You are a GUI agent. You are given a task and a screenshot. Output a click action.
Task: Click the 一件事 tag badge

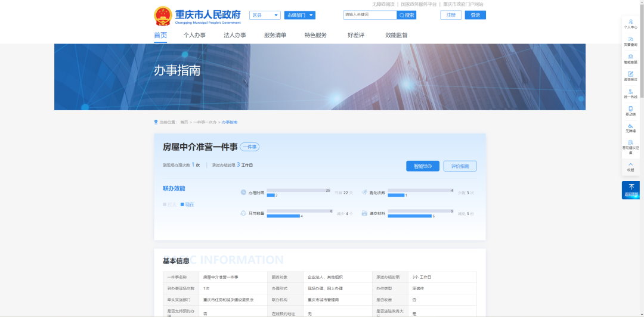click(x=250, y=147)
